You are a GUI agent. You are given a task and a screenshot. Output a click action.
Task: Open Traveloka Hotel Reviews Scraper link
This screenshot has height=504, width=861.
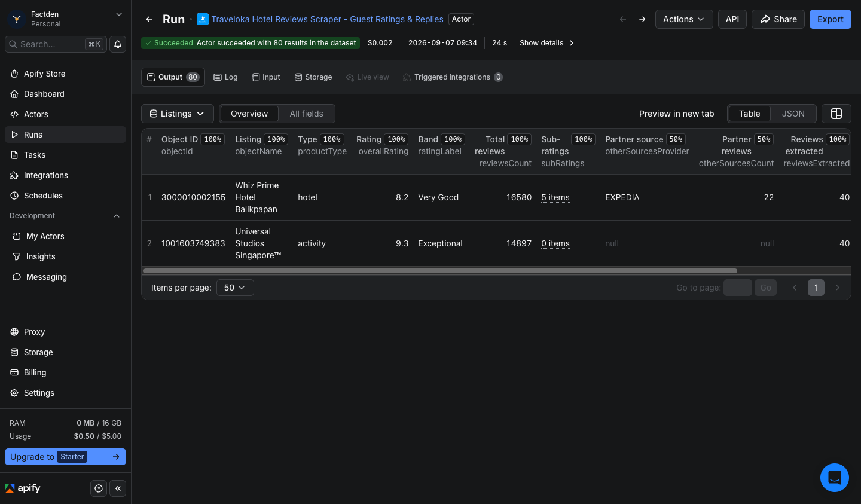pyautogui.click(x=328, y=19)
